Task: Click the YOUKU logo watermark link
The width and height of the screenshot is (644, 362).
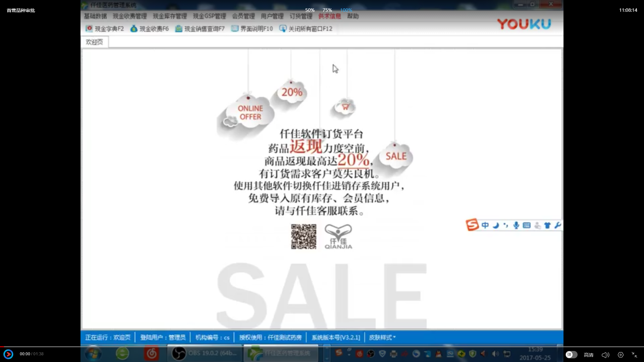Action: [x=524, y=24]
